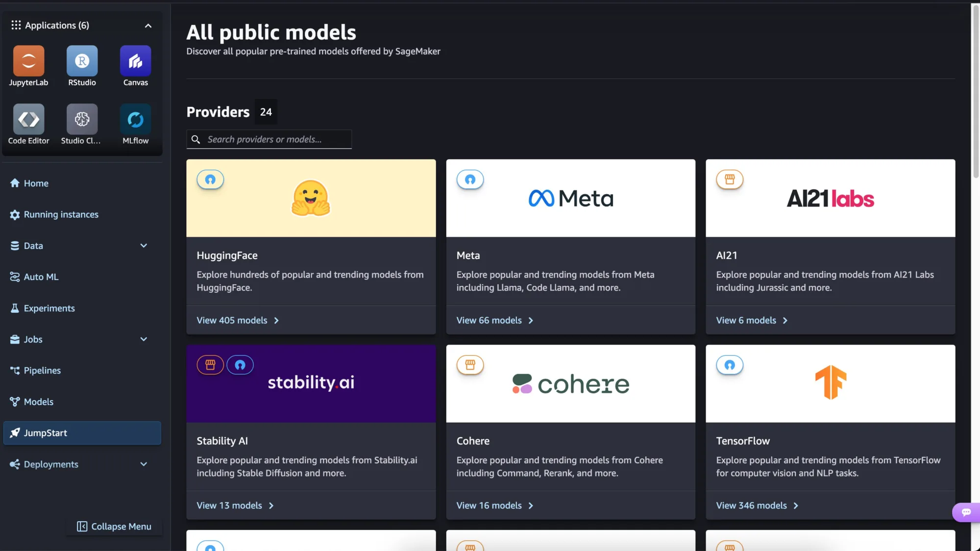Expand the Jobs sidebar section
This screenshot has width=980, height=551.
tap(144, 339)
